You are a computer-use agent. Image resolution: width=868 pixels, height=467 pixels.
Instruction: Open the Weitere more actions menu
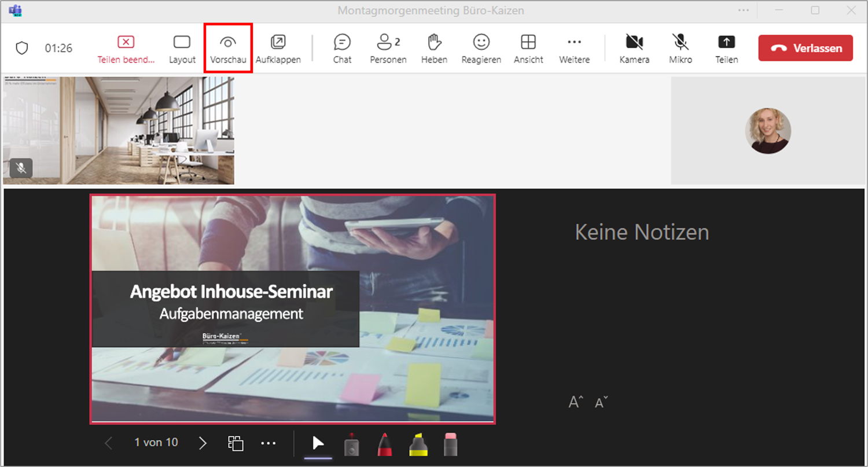[575, 49]
